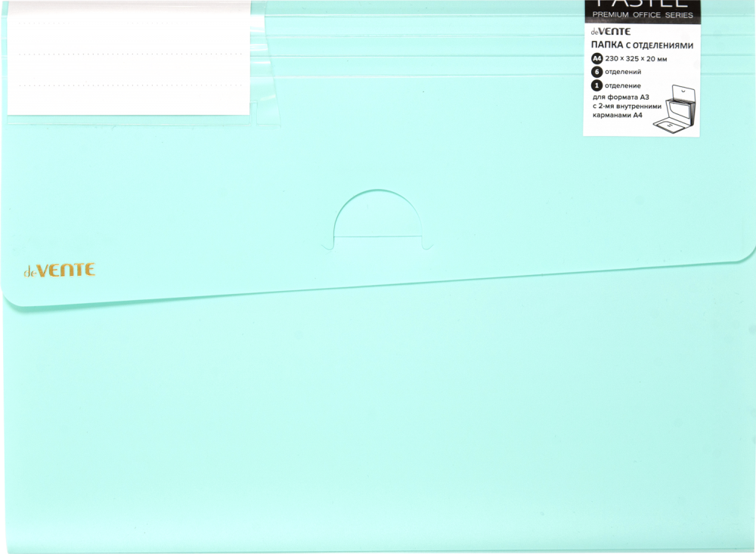Click the word отделений beside the 6 badge

[624, 72]
